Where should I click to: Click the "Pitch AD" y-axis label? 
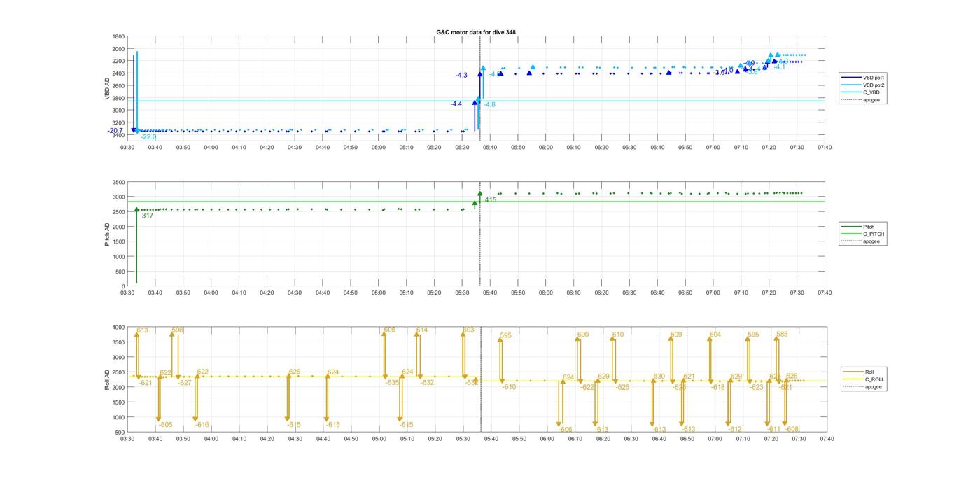coord(107,233)
